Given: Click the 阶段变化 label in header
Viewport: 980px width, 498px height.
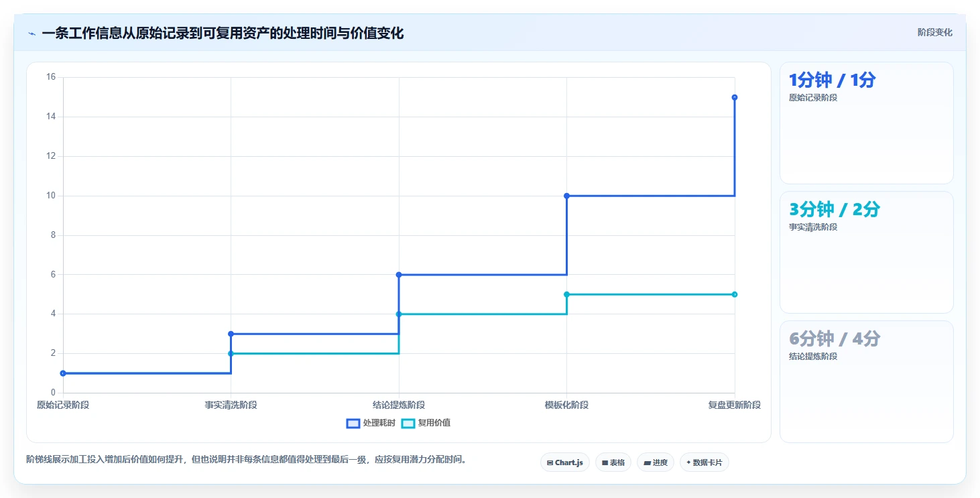Looking at the screenshot, I should 934,33.
